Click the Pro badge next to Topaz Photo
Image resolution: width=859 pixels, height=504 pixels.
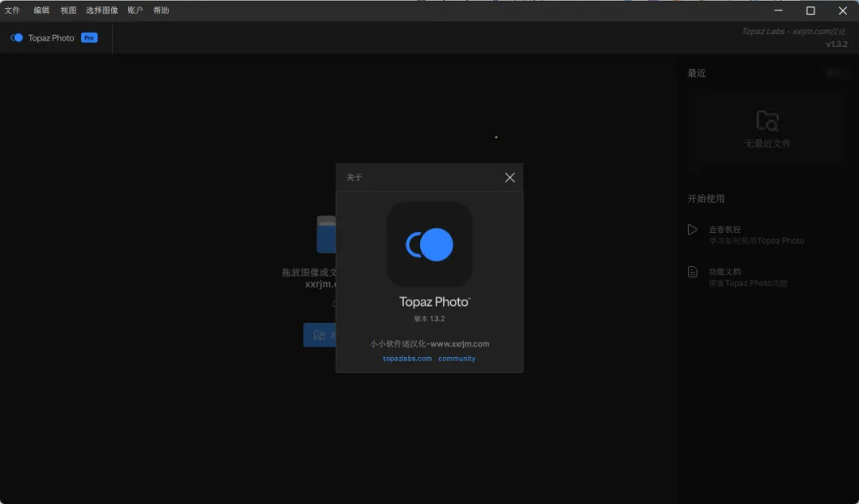89,38
